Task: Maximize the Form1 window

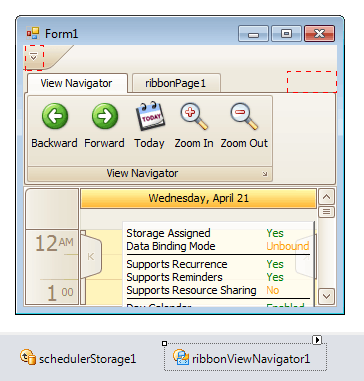Action: pos(286,33)
